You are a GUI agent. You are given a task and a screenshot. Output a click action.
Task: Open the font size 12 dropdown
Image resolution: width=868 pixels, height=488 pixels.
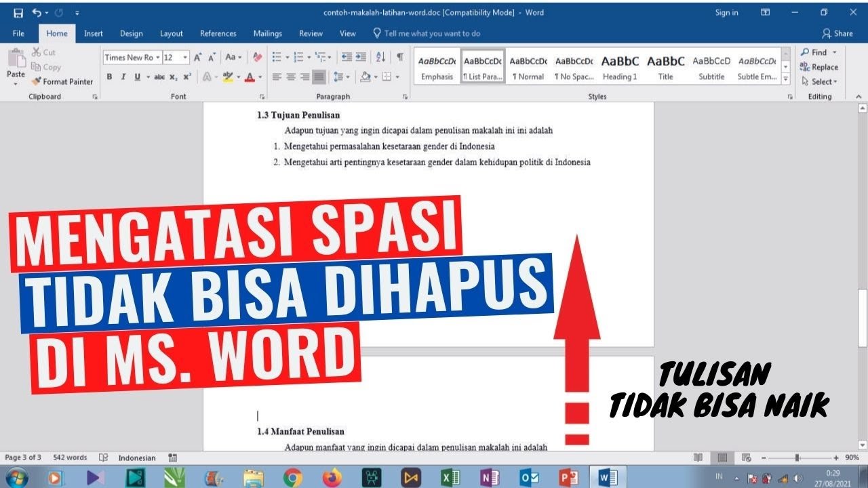(x=185, y=58)
